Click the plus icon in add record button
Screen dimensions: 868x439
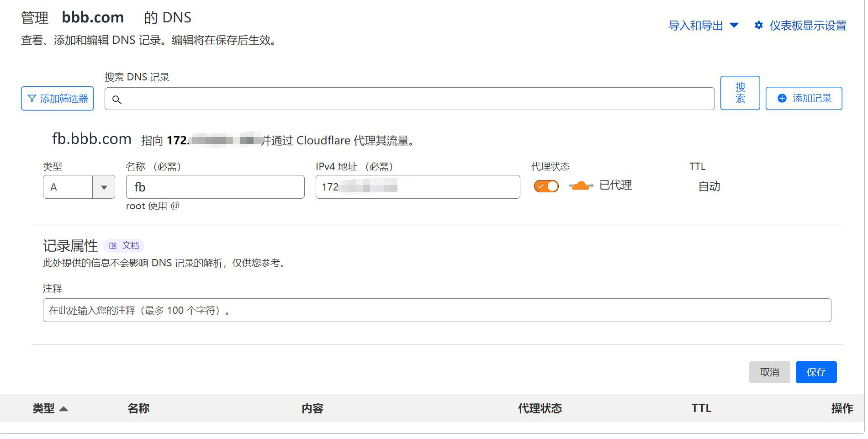[x=782, y=98]
